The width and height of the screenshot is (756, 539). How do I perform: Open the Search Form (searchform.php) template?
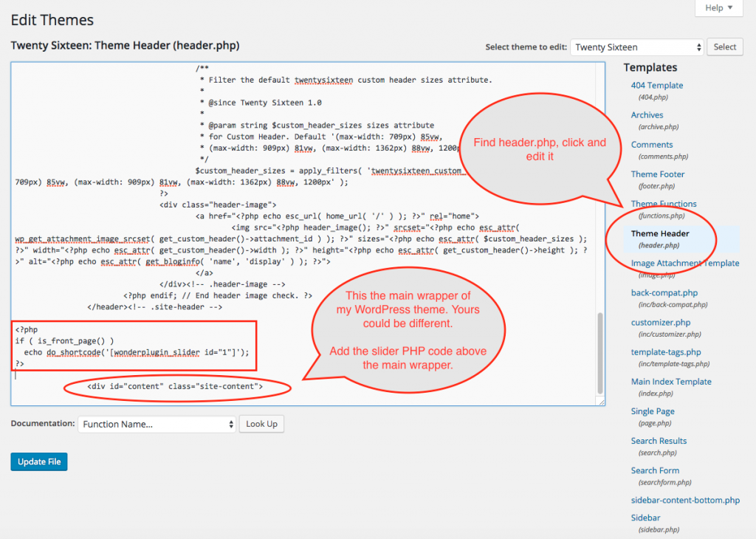click(x=655, y=470)
